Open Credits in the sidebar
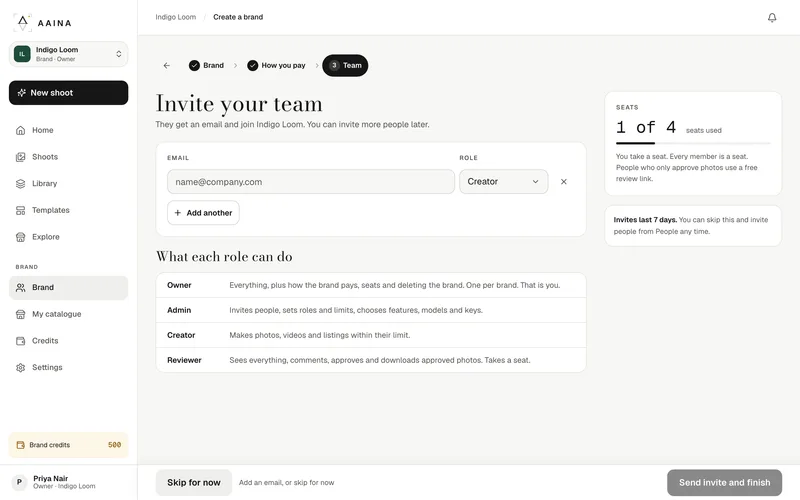Screen dimensions: 800x500 [68, 341]
